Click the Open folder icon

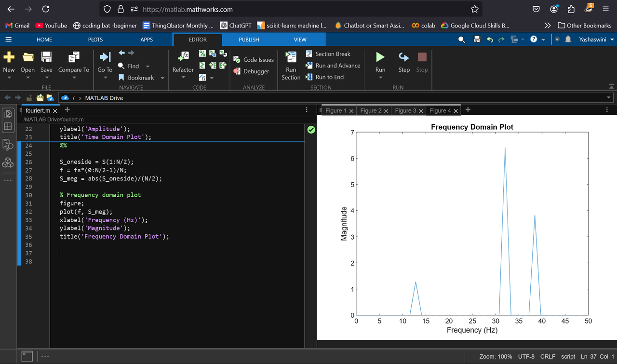28,57
